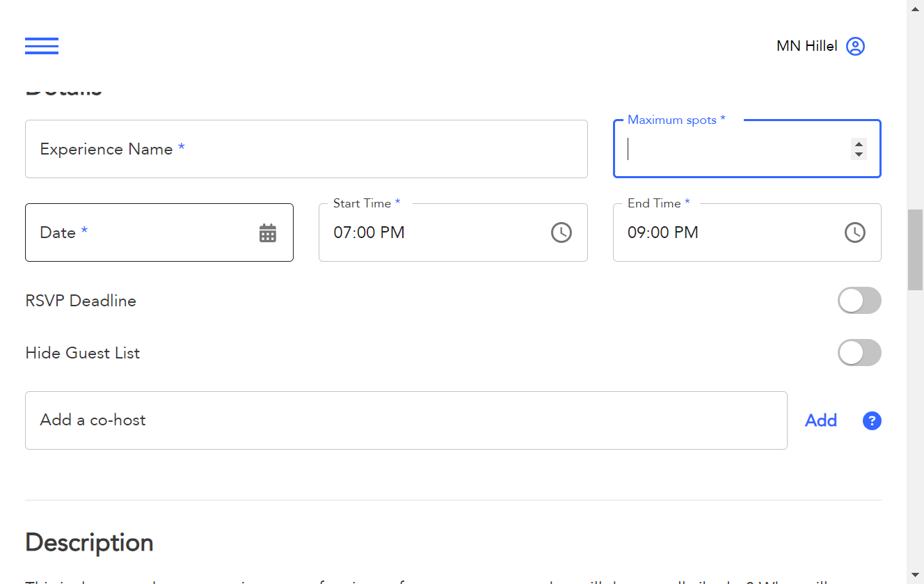Viewport: 924px width, 584px height.
Task: Open the co-host help question icon
Action: [872, 420]
